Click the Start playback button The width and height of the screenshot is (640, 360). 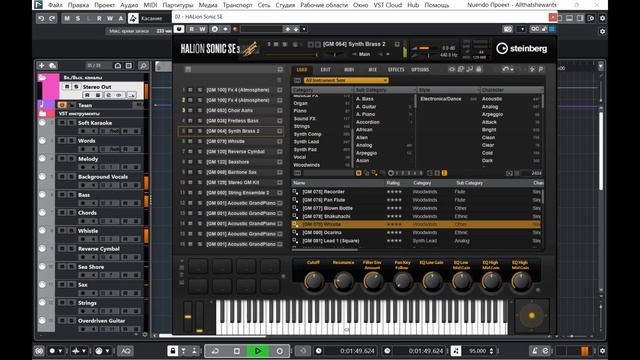(x=258, y=351)
